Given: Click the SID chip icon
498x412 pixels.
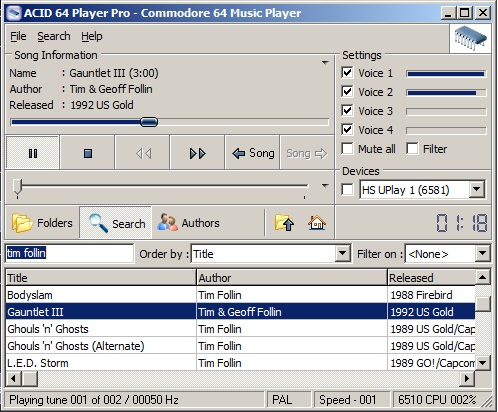Looking at the screenshot, I should coord(470,38).
